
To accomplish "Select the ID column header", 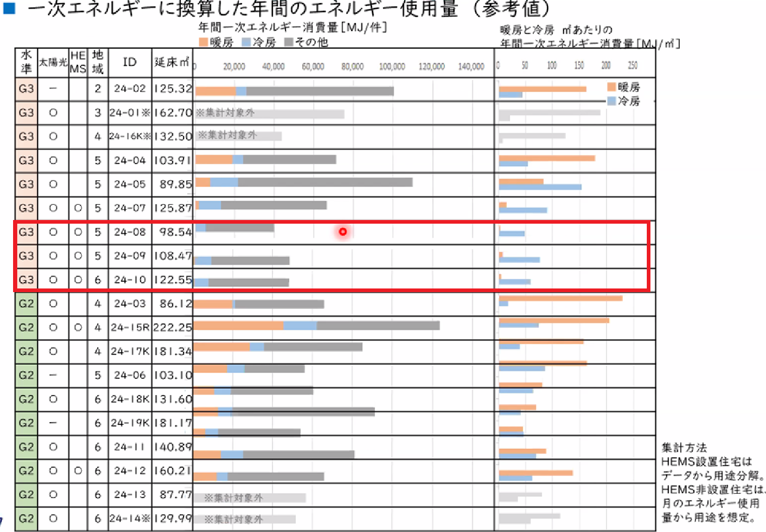I will coord(130,62).
